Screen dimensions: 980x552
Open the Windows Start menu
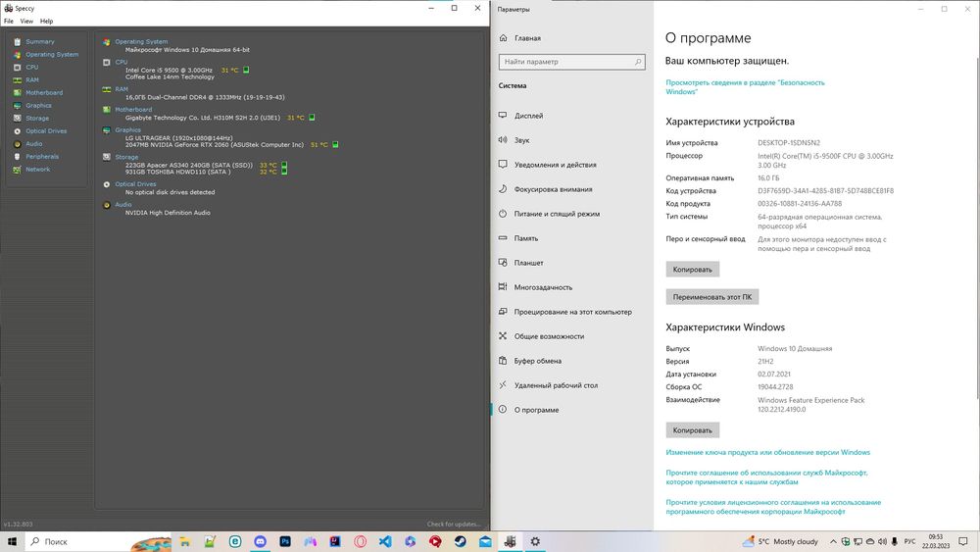pyautogui.click(x=12, y=541)
